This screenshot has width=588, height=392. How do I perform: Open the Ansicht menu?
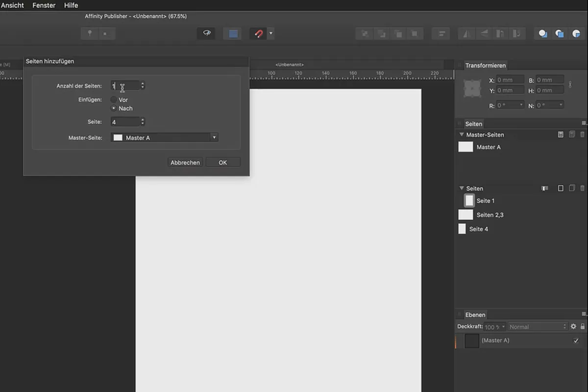point(12,5)
